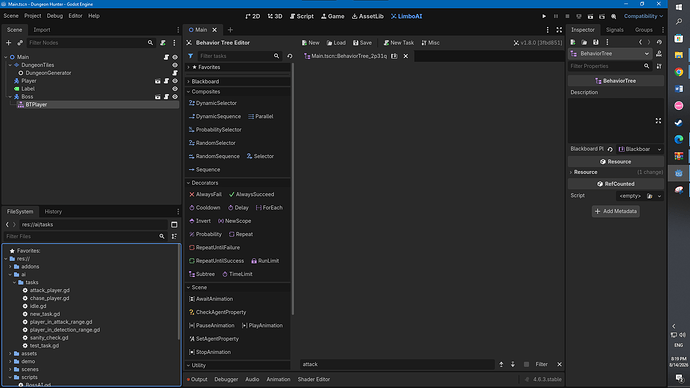The image size is (690, 388).
Task: Switch to the Signals tab
Action: (x=614, y=30)
